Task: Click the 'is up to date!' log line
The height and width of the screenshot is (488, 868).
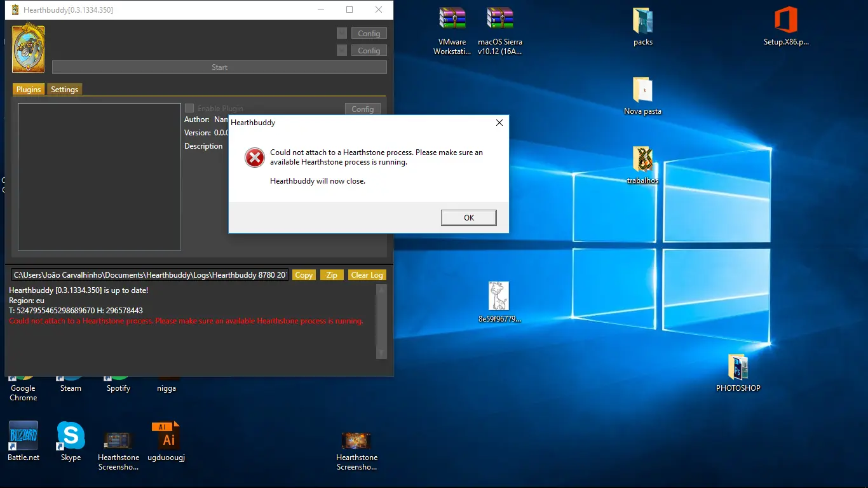Action: coord(79,290)
